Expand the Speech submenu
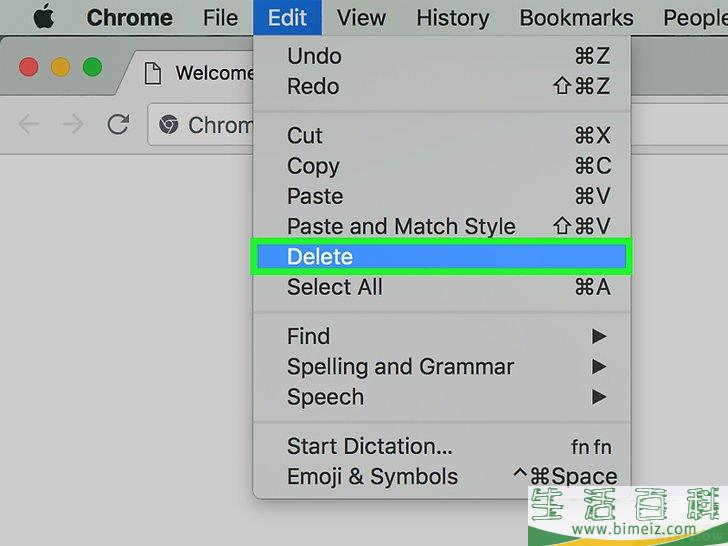 pyautogui.click(x=442, y=397)
